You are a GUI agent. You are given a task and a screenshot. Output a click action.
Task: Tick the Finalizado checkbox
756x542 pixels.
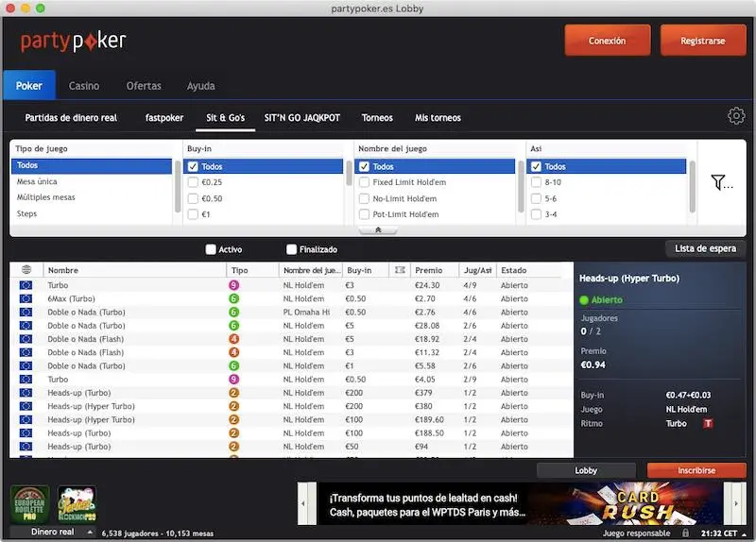pos(292,249)
